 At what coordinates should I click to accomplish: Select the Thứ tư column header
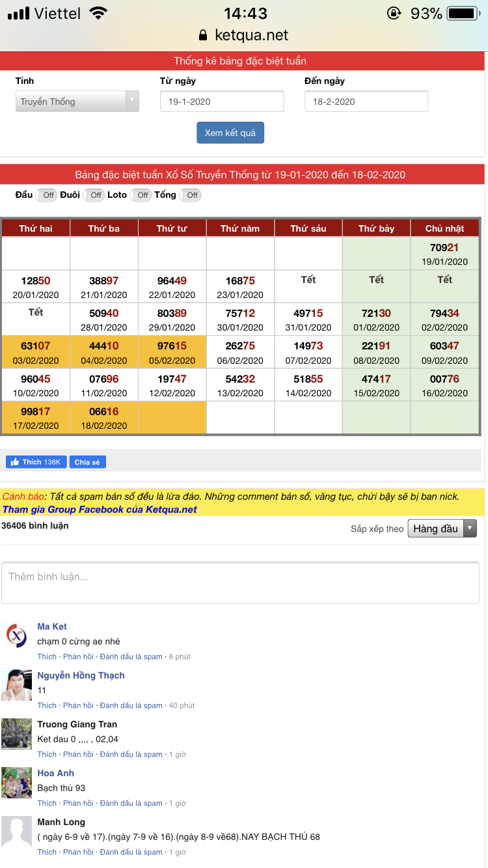click(172, 228)
